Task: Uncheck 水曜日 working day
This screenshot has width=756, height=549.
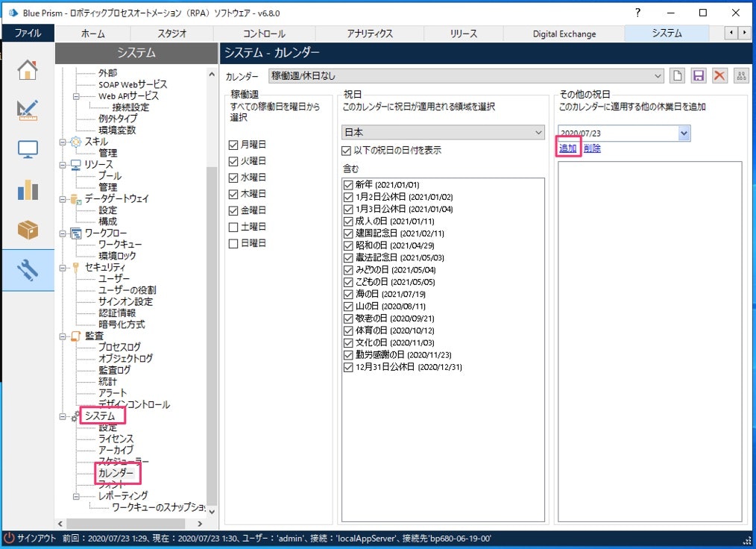Action: point(233,178)
